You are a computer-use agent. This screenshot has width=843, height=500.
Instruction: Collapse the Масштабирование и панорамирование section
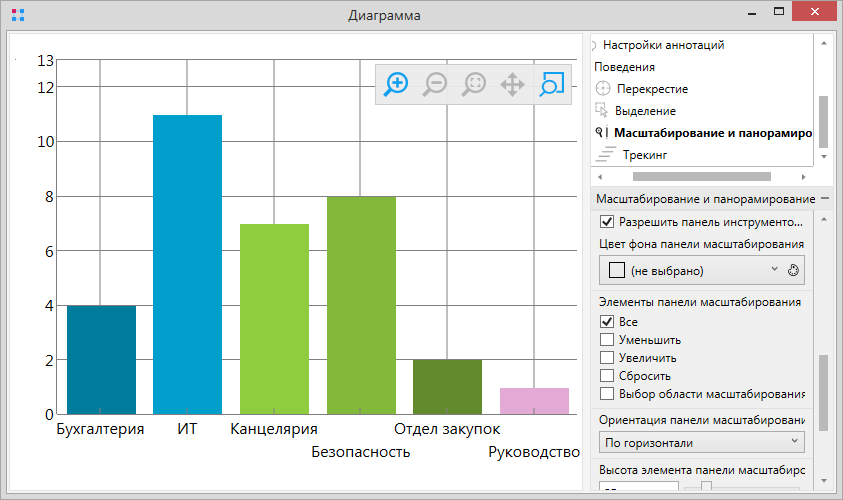click(x=825, y=199)
